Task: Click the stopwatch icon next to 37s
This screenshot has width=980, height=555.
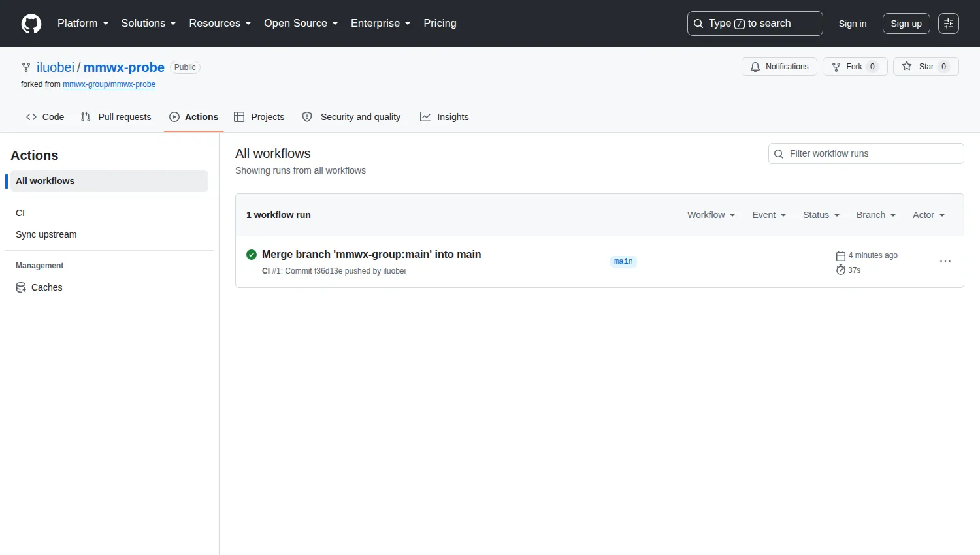Action: pos(841,270)
